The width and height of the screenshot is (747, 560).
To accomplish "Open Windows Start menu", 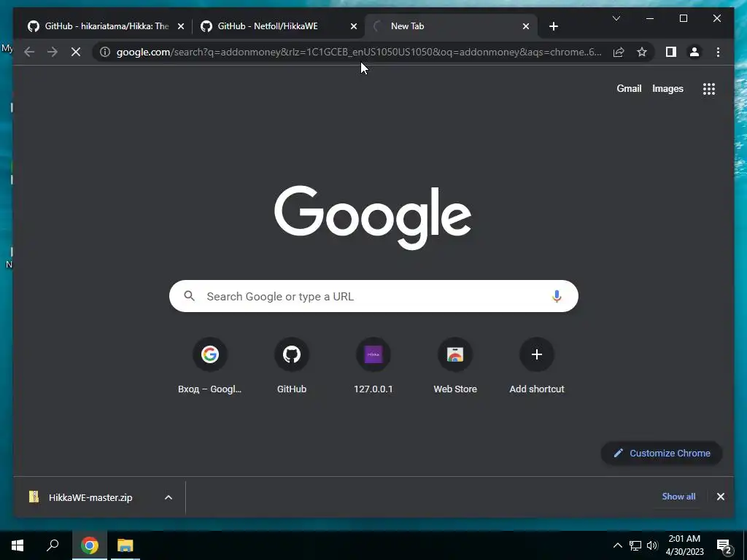I will point(18,545).
